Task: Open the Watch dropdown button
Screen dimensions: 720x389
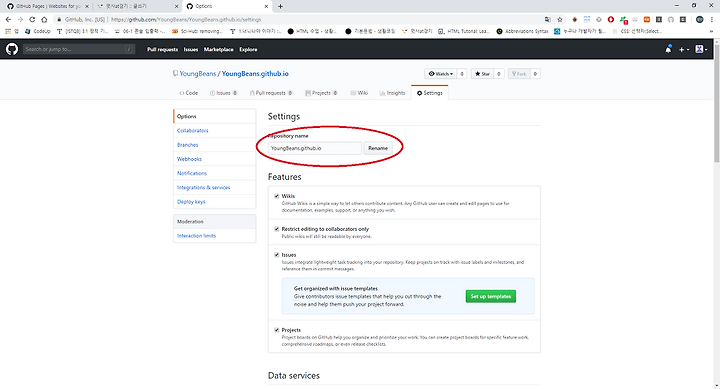Action: (441, 73)
